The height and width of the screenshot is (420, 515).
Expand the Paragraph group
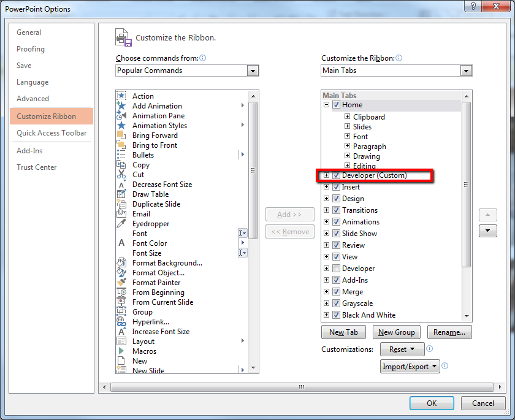pyautogui.click(x=347, y=145)
